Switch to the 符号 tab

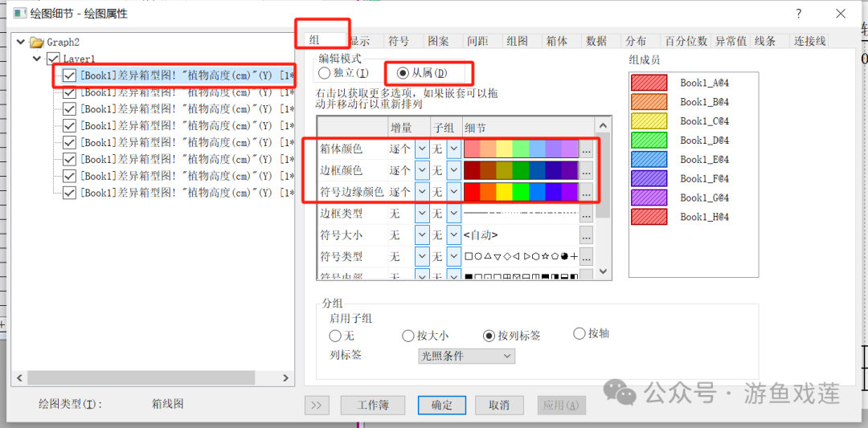pyautogui.click(x=399, y=41)
